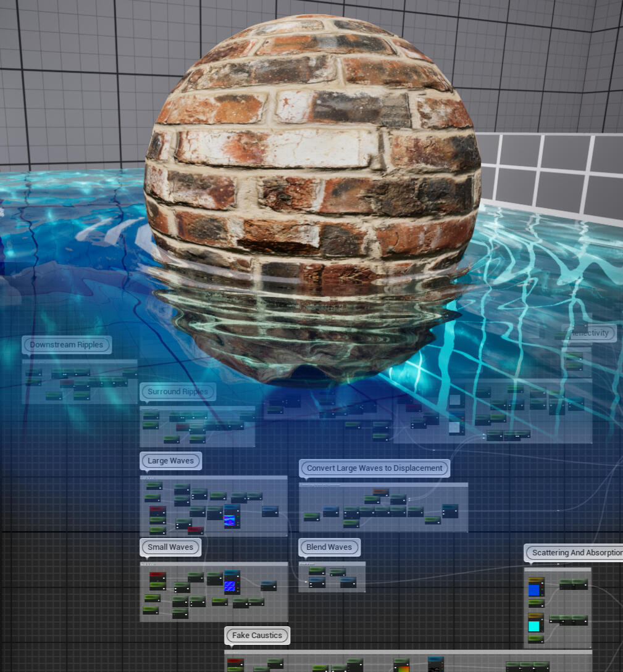Image resolution: width=623 pixels, height=672 pixels.
Task: Click the cyan color swatch in Scattering And Absorption
Action: pos(535,626)
